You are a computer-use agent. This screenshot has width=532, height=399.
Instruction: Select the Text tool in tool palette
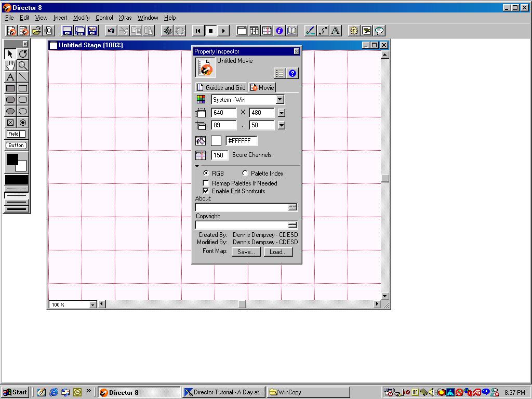(10, 77)
